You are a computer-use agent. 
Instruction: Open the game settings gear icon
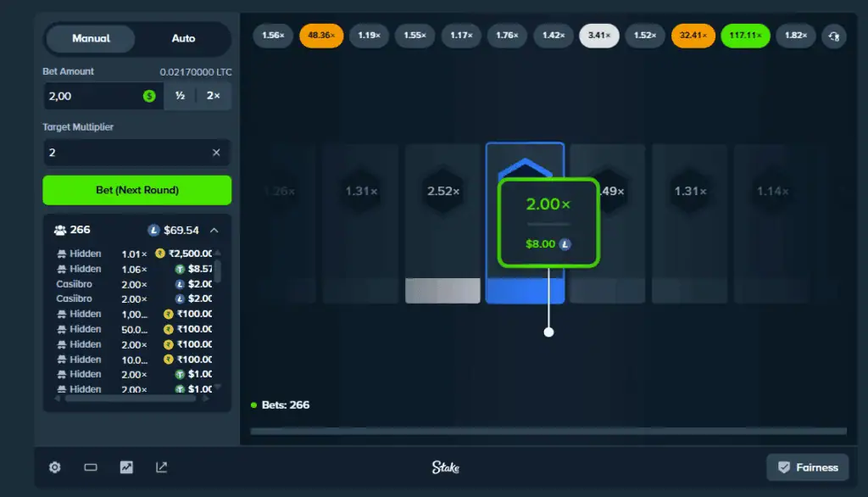point(55,467)
